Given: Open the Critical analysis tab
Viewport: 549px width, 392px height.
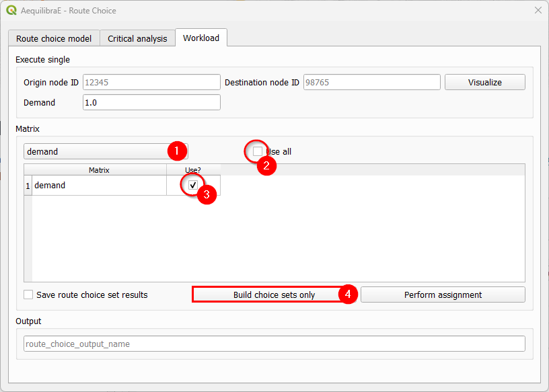Looking at the screenshot, I should [x=137, y=38].
